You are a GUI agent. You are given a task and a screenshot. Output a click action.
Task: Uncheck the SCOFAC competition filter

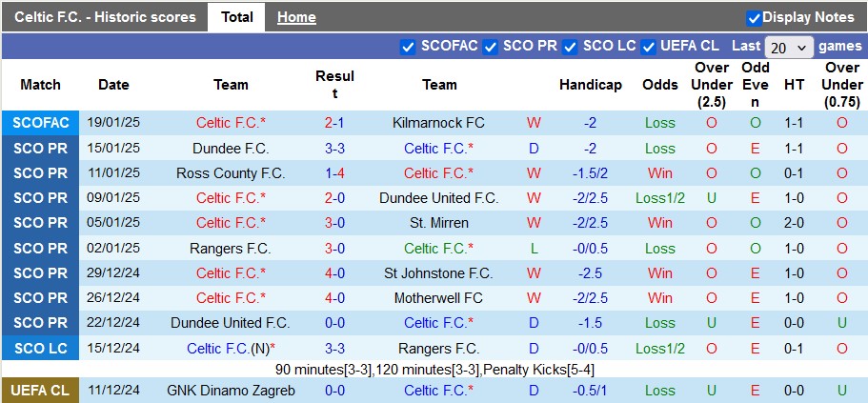tap(409, 47)
